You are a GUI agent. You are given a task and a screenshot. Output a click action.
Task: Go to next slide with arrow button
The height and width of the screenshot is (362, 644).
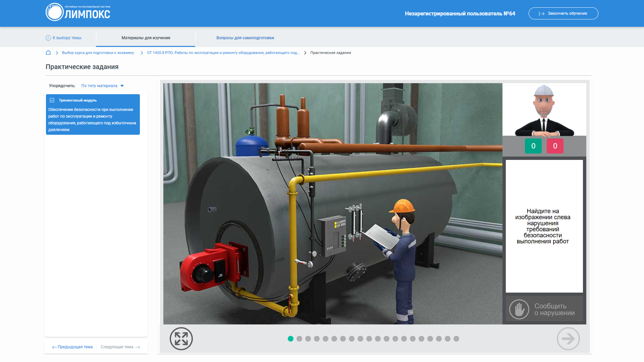click(568, 339)
